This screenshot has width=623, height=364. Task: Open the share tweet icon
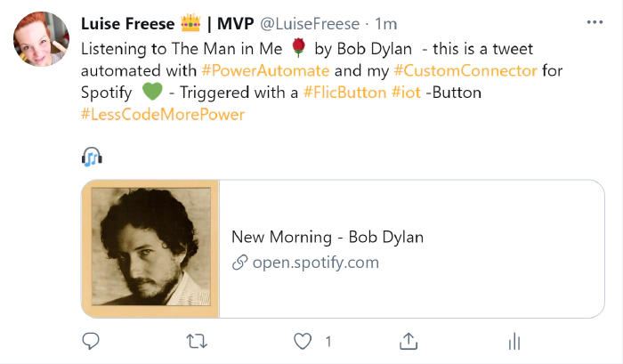409,341
